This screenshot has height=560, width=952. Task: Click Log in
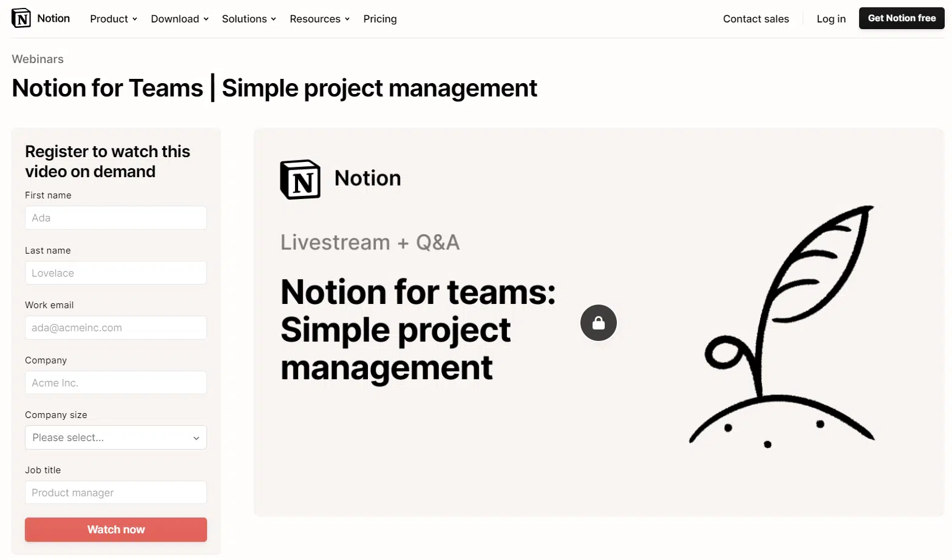coord(831,19)
